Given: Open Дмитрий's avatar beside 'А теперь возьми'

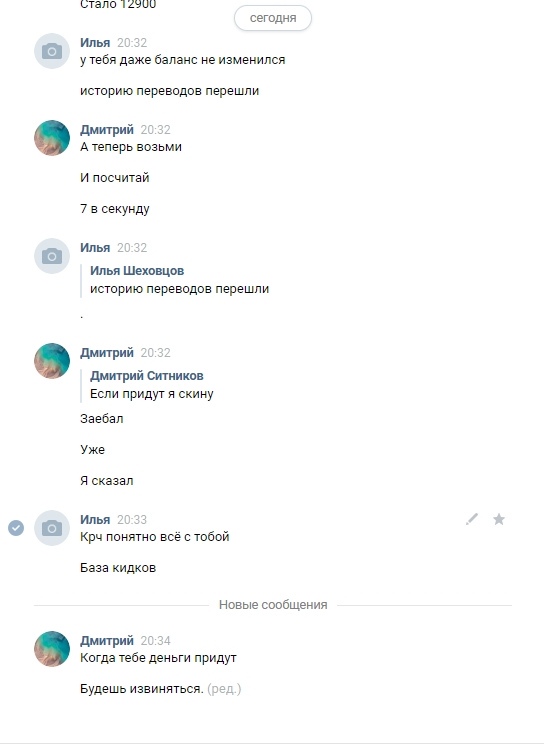Looking at the screenshot, I should [52, 138].
